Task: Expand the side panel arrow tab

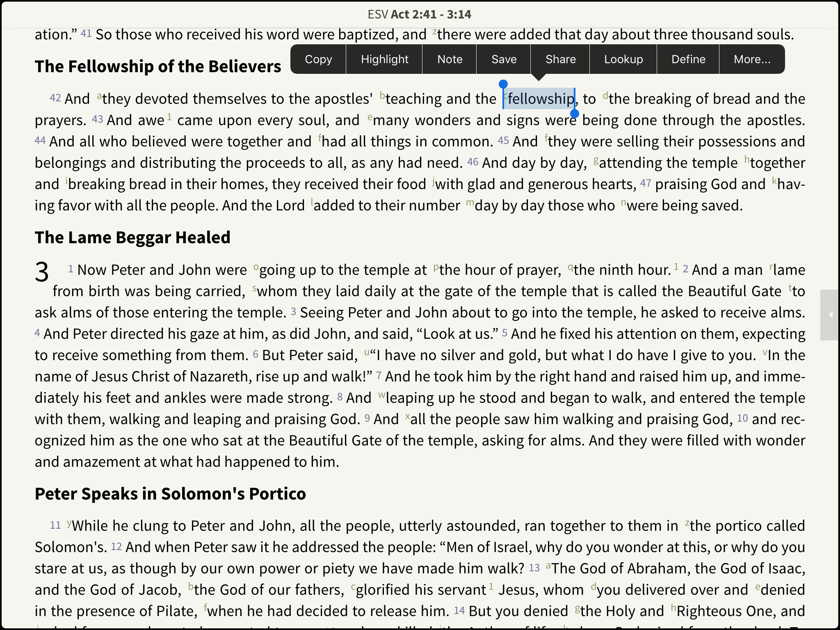Action: tap(830, 315)
